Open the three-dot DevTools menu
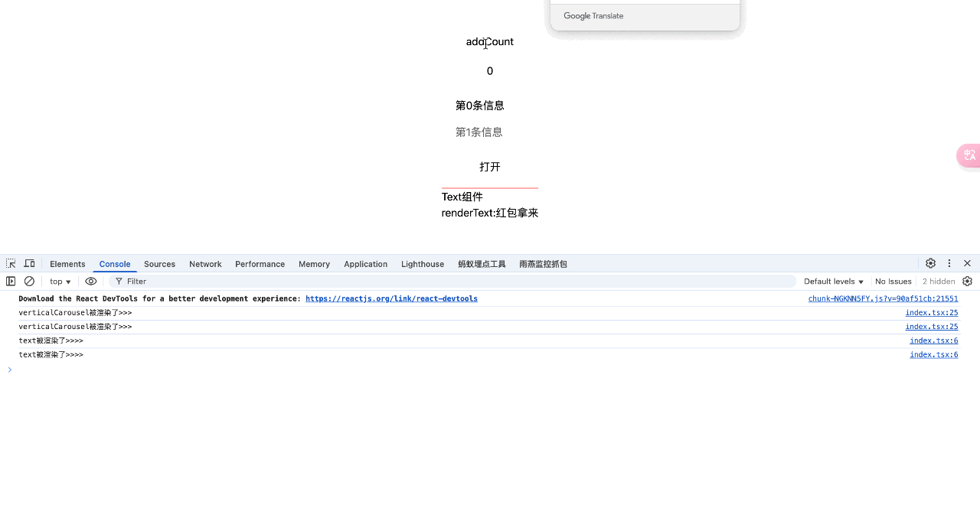The image size is (980, 531). [949, 263]
